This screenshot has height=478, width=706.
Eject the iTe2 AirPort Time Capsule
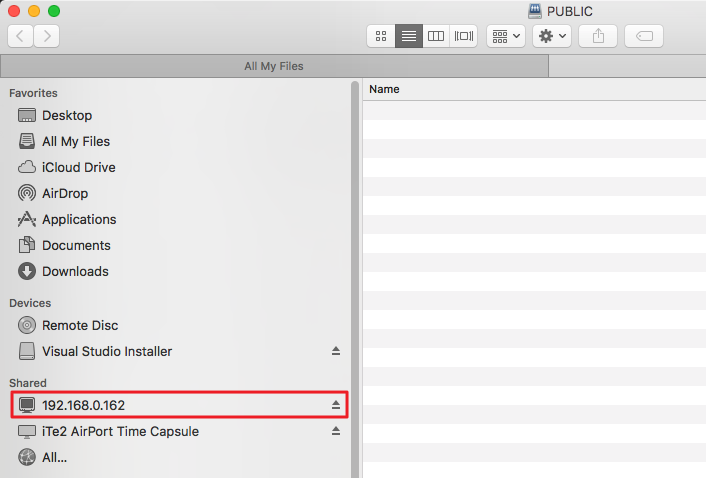(x=336, y=431)
